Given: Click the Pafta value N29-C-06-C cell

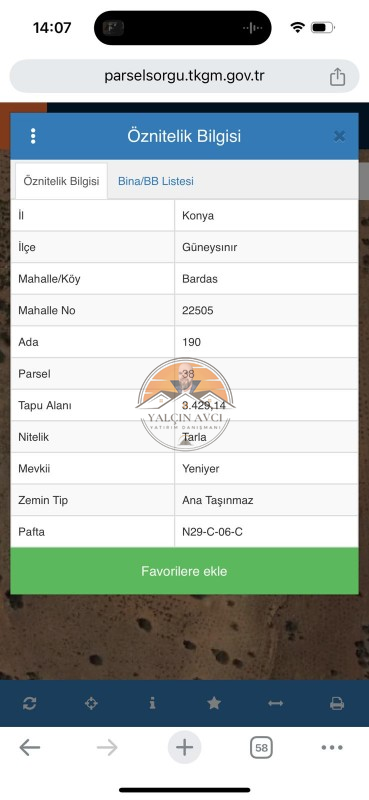Looking at the screenshot, I should 266,532.
